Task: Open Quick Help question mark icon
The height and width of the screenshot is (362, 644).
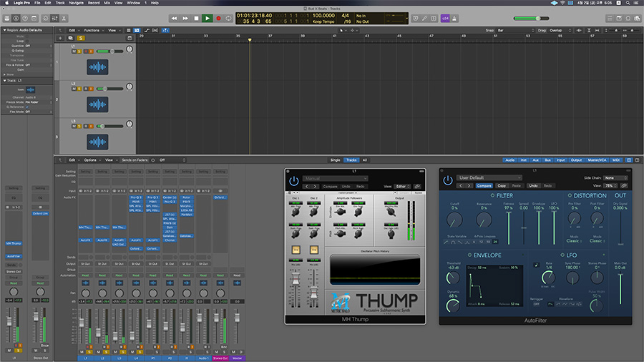Action: point(25,19)
